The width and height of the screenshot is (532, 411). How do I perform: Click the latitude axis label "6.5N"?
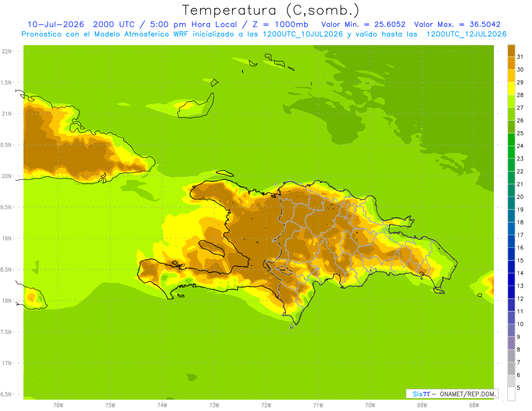tap(6, 395)
